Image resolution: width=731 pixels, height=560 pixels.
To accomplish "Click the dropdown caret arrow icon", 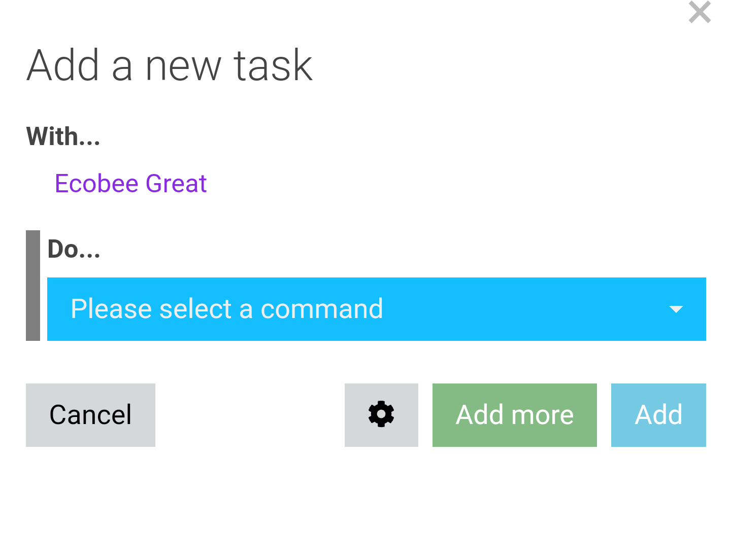I will click(676, 309).
